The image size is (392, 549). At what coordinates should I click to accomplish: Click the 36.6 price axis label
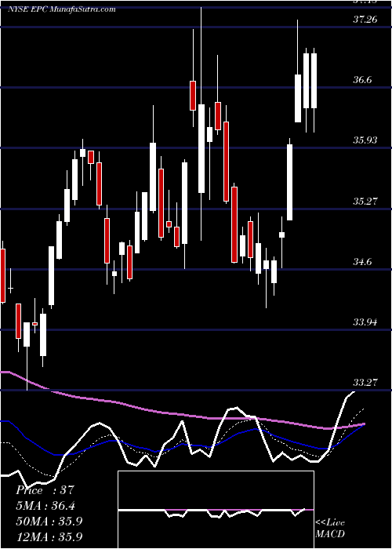[x=362, y=80]
